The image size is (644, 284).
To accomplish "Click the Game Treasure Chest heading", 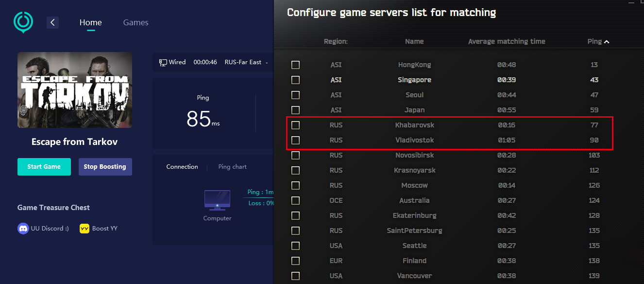I will [x=53, y=208].
